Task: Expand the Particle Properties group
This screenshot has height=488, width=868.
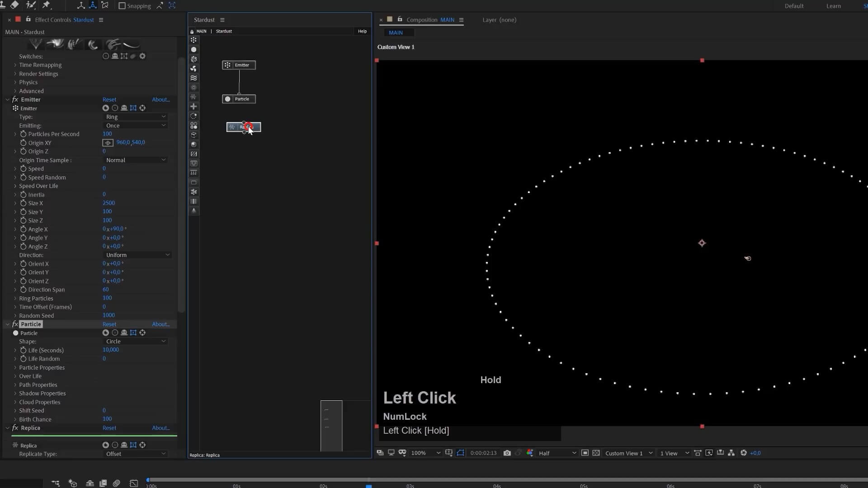Action: 15,368
